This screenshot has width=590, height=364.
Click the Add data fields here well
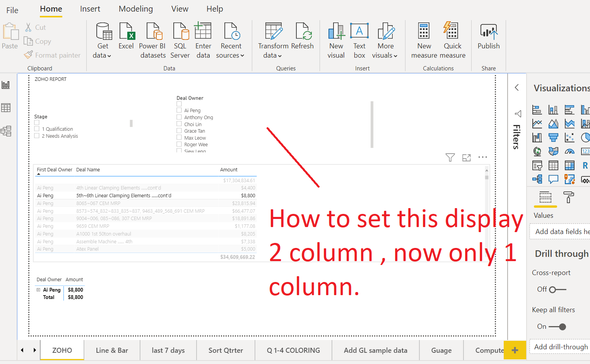pos(560,231)
